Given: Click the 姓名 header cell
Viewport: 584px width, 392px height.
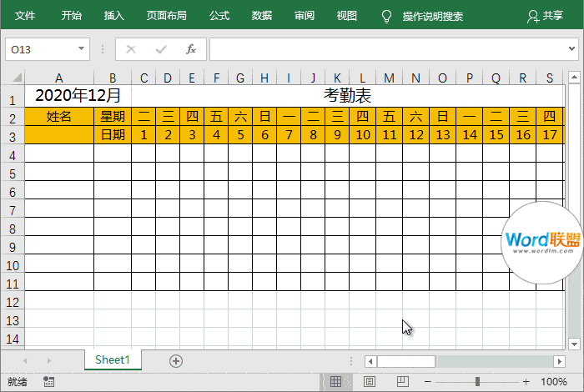Looking at the screenshot, I should point(59,117).
